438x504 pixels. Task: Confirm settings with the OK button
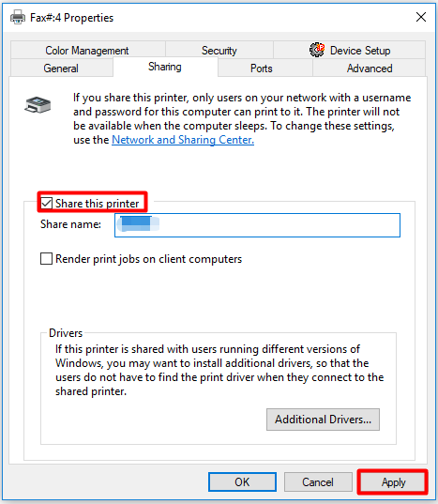(242, 481)
